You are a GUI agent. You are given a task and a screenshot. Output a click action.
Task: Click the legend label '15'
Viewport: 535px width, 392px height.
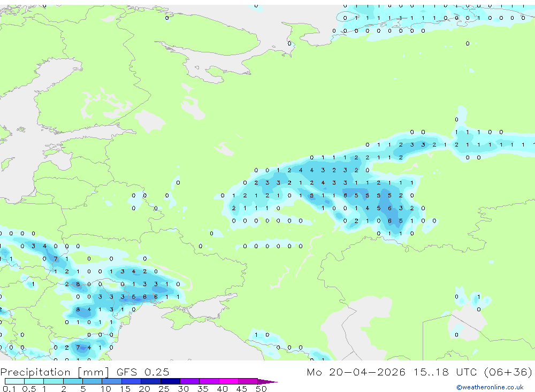coord(125,389)
